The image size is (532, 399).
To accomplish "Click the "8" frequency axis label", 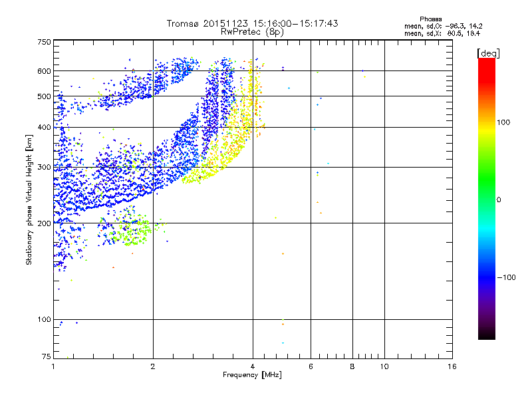I will [x=352, y=366].
